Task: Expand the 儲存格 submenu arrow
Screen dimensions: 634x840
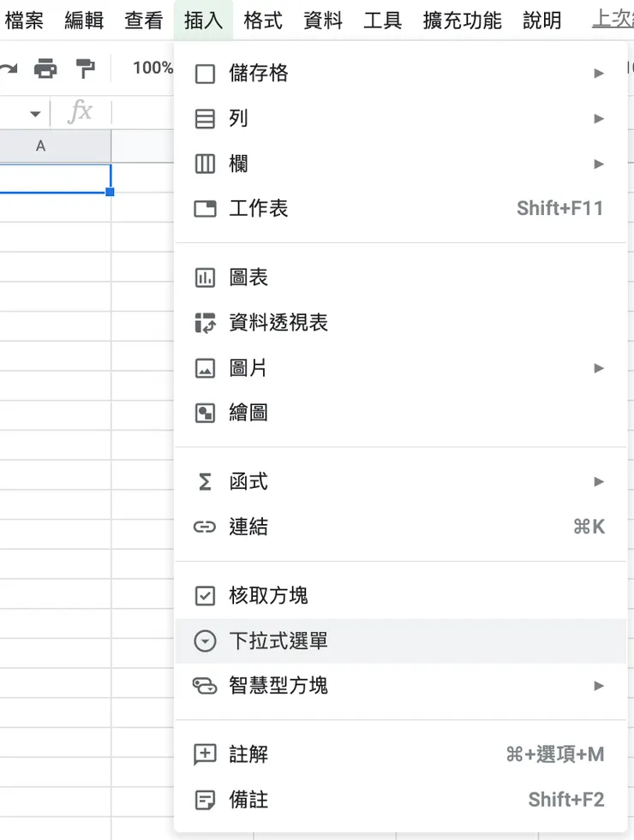Action: coord(600,74)
